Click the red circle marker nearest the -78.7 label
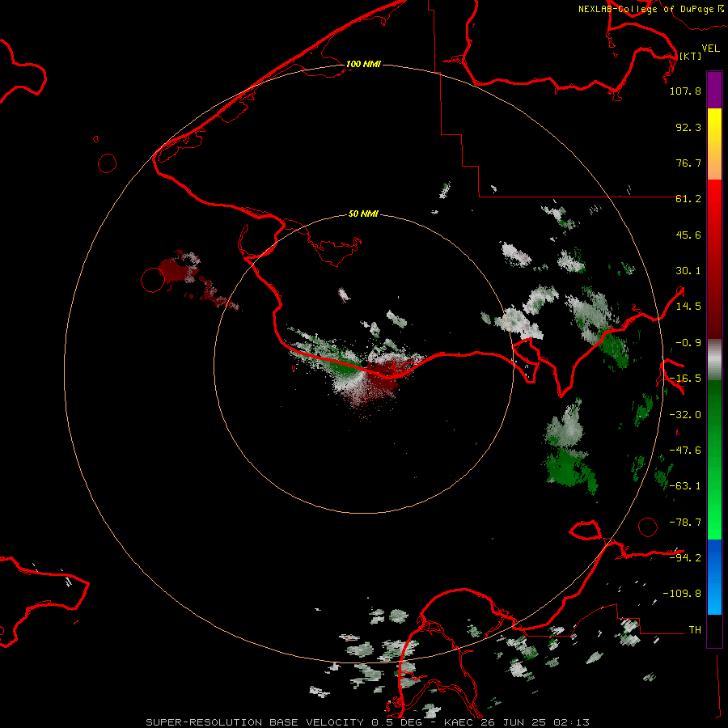The width and height of the screenshot is (728, 728). 648,527
